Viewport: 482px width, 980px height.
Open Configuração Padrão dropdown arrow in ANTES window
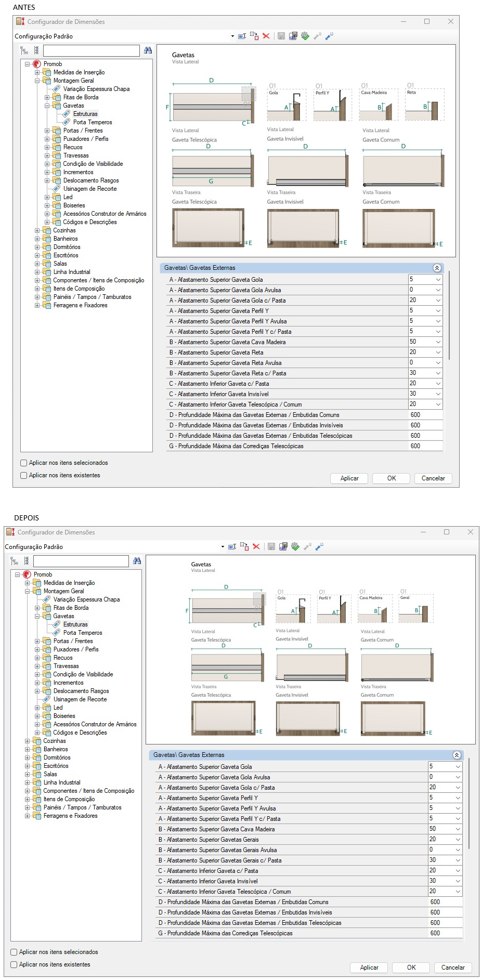coord(232,36)
